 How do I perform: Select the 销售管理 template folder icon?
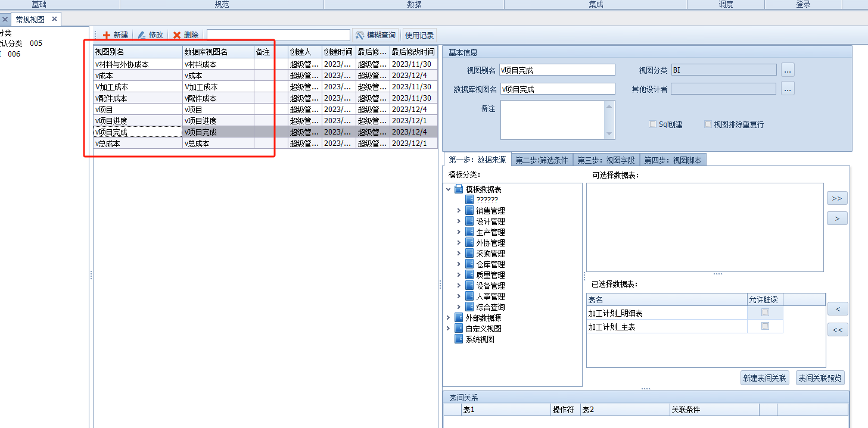[x=469, y=211]
